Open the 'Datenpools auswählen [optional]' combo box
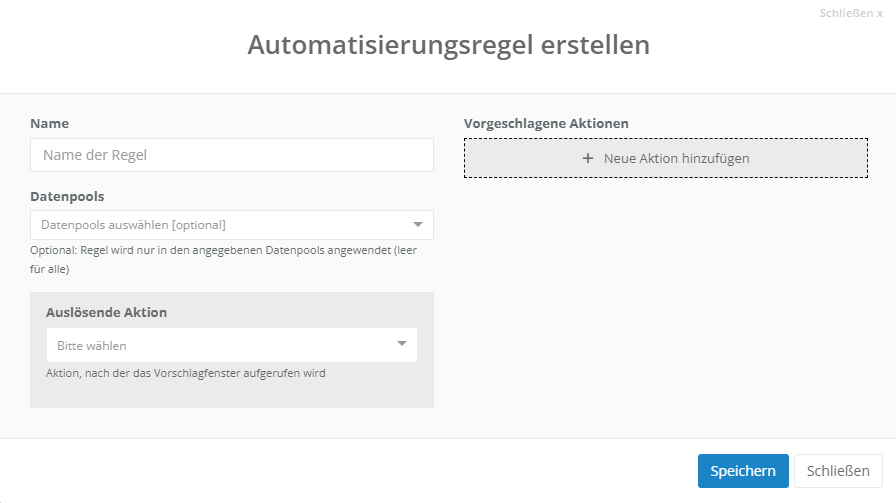896x503 pixels. click(220, 225)
